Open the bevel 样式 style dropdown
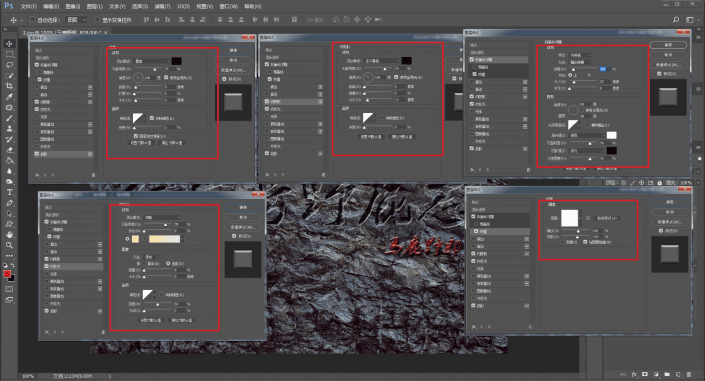This screenshot has height=381, width=705. tap(580, 55)
